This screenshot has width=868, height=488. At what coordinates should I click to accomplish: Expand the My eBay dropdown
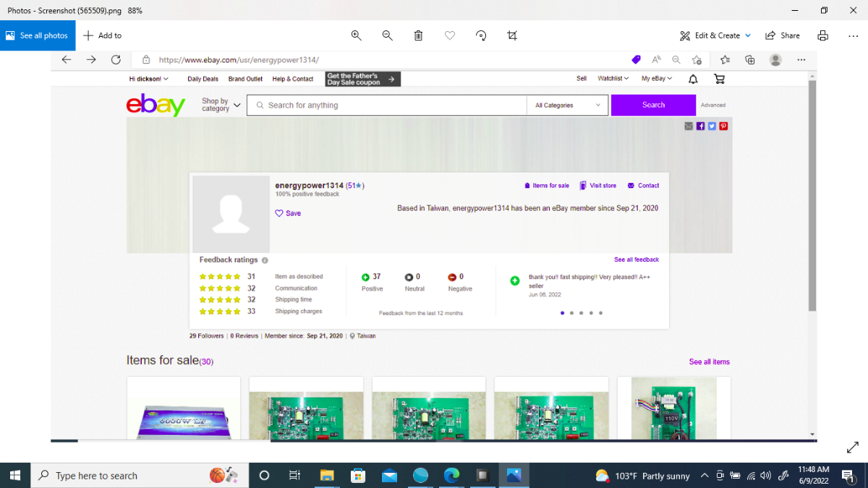[x=657, y=78]
